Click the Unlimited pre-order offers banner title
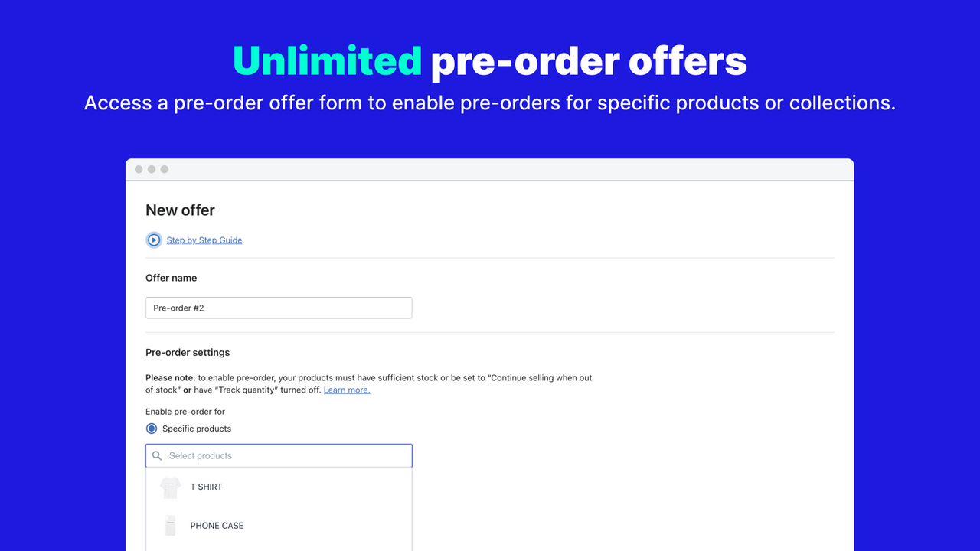 pyautogui.click(x=490, y=61)
